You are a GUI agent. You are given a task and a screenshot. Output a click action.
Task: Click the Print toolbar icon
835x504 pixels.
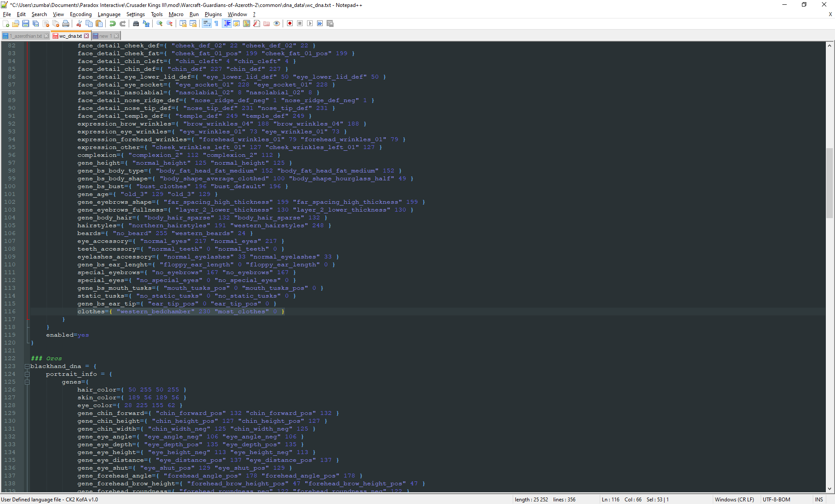66,23
